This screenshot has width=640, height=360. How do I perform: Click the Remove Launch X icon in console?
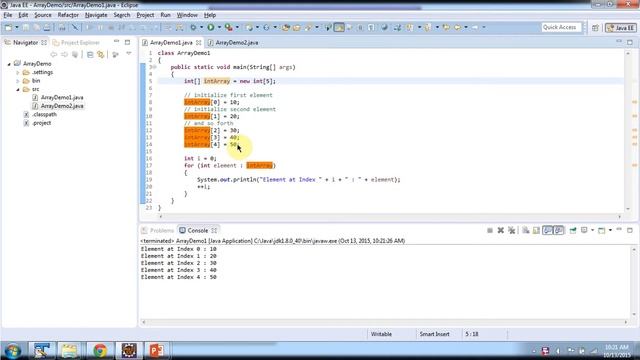[501, 231]
